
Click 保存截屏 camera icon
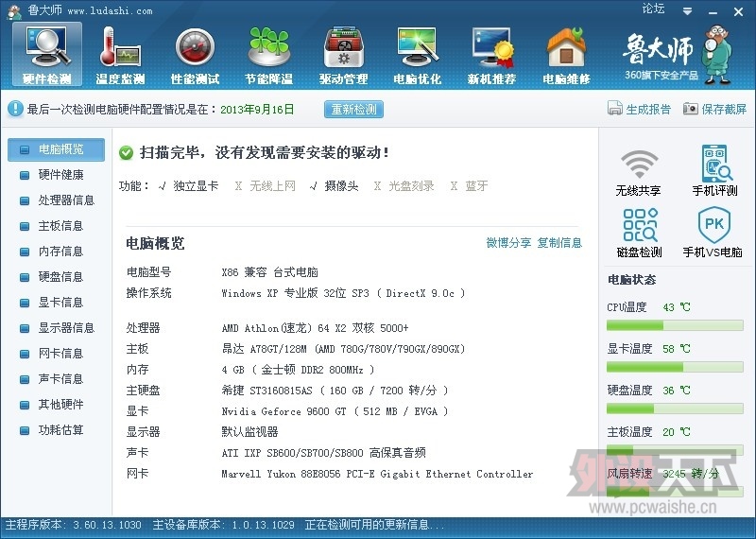(691, 109)
